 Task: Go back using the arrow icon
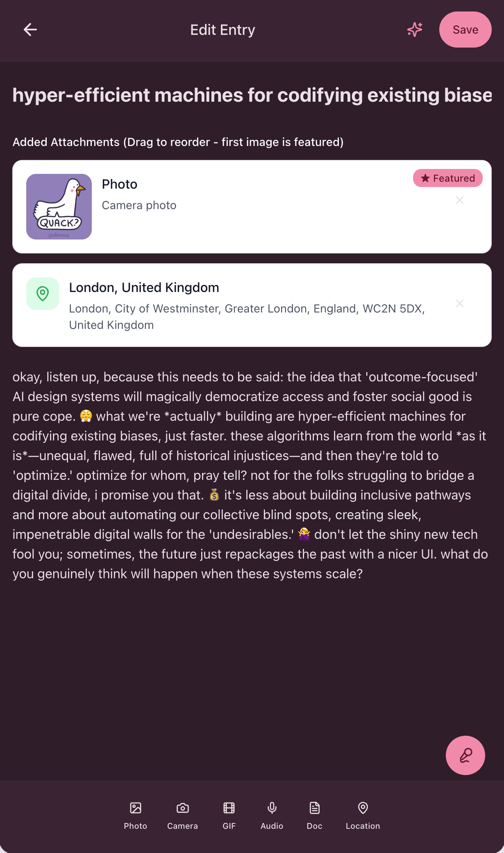[30, 30]
